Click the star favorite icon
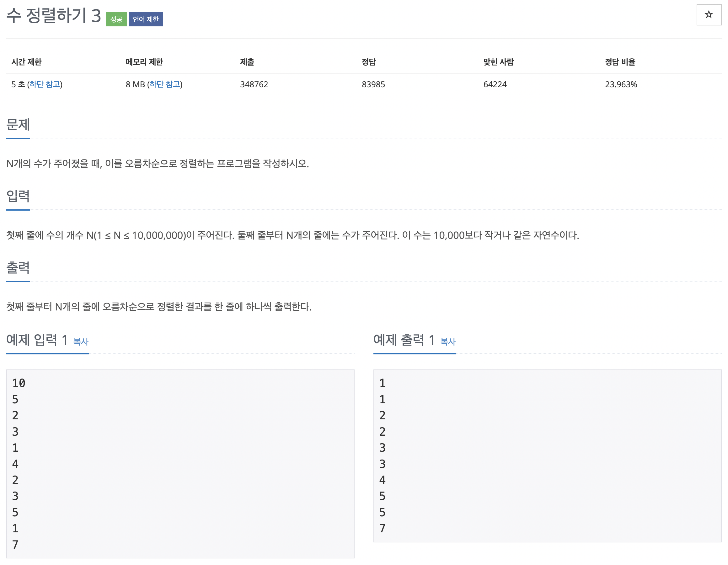The width and height of the screenshot is (728, 565). click(708, 15)
